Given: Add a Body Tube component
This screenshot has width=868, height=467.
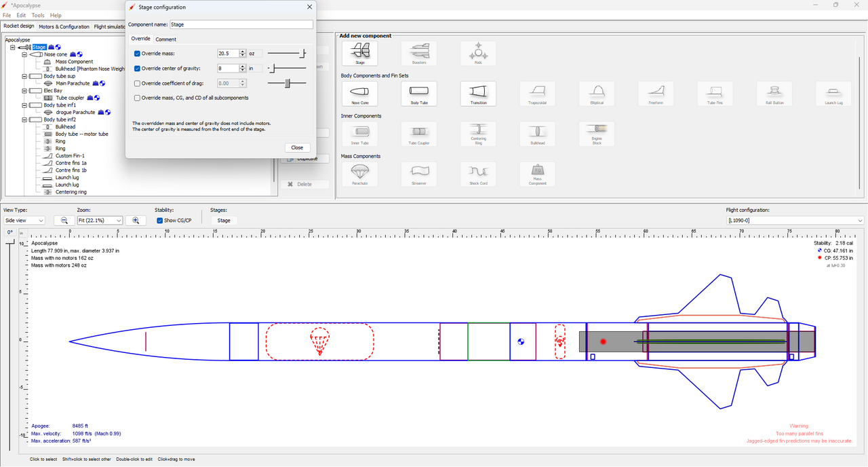Looking at the screenshot, I should pyautogui.click(x=419, y=94).
